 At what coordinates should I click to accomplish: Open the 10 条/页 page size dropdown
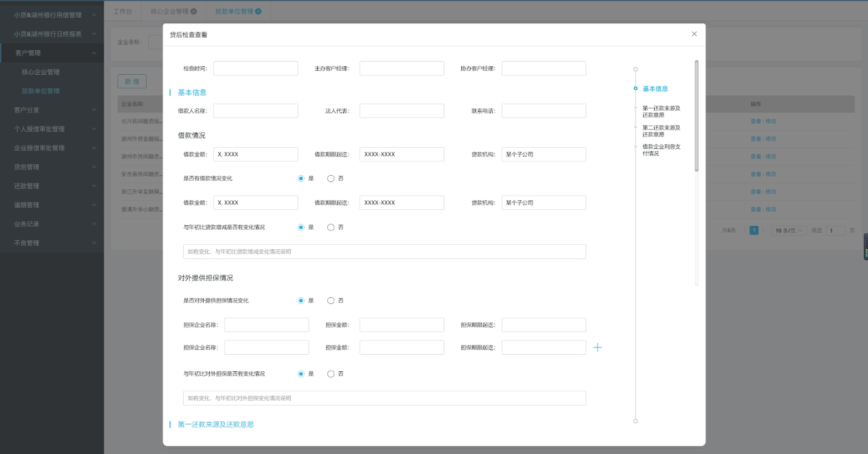(x=789, y=230)
